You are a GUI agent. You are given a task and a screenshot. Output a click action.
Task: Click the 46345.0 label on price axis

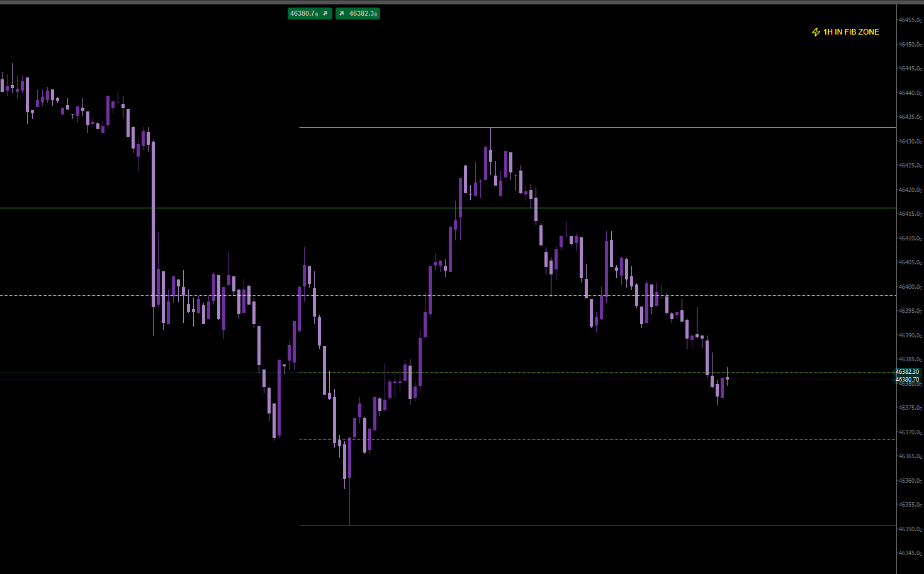click(x=910, y=553)
